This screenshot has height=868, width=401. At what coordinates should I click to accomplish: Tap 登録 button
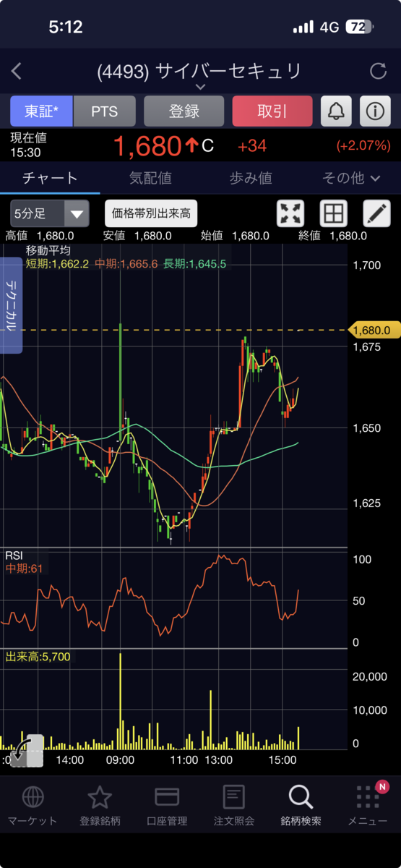point(184,111)
